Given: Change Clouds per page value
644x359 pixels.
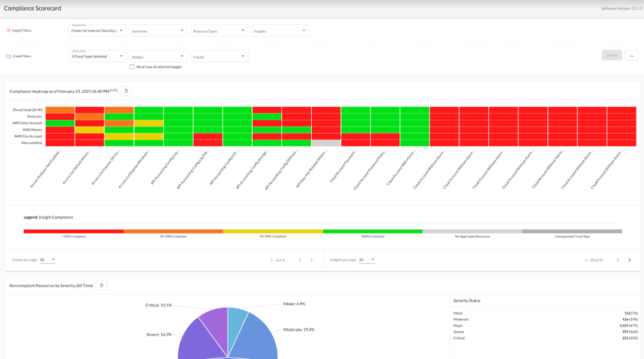Looking at the screenshot, I should tap(48, 260).
